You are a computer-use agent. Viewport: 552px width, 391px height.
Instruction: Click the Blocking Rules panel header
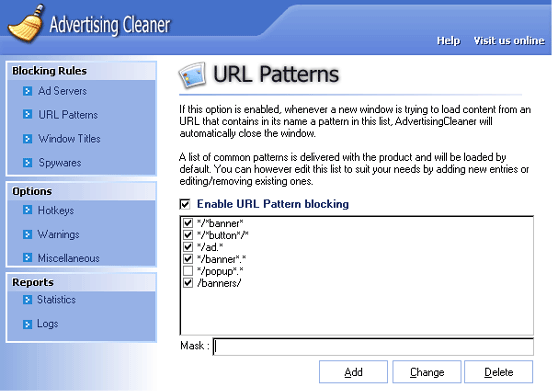(81, 71)
